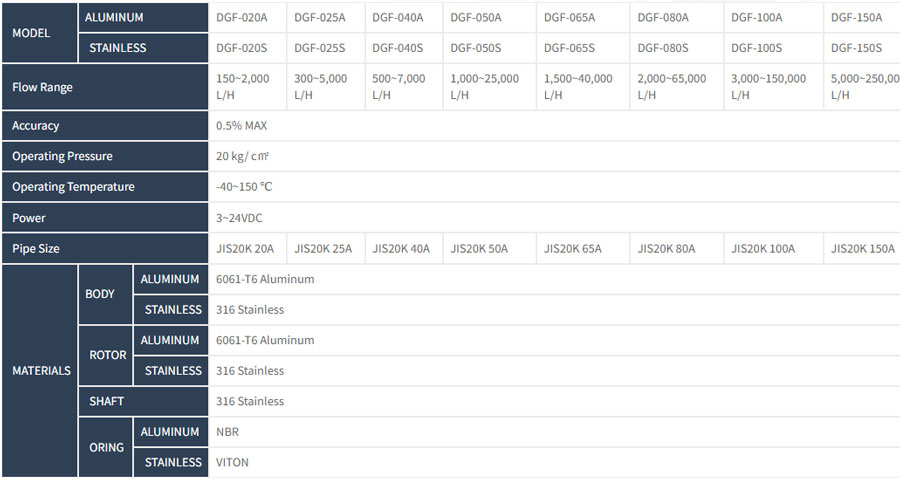Select the 3~24VDC power value
Viewport: 900px width, 486px height.
click(x=239, y=218)
